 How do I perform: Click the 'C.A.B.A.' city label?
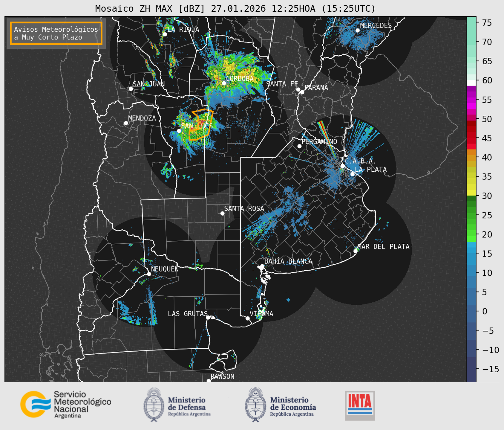click(361, 161)
